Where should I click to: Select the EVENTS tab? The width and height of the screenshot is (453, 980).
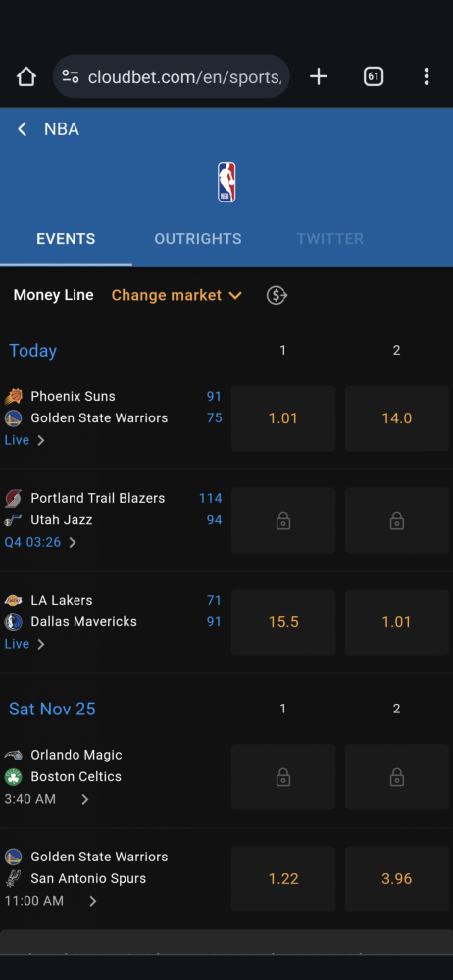66,239
